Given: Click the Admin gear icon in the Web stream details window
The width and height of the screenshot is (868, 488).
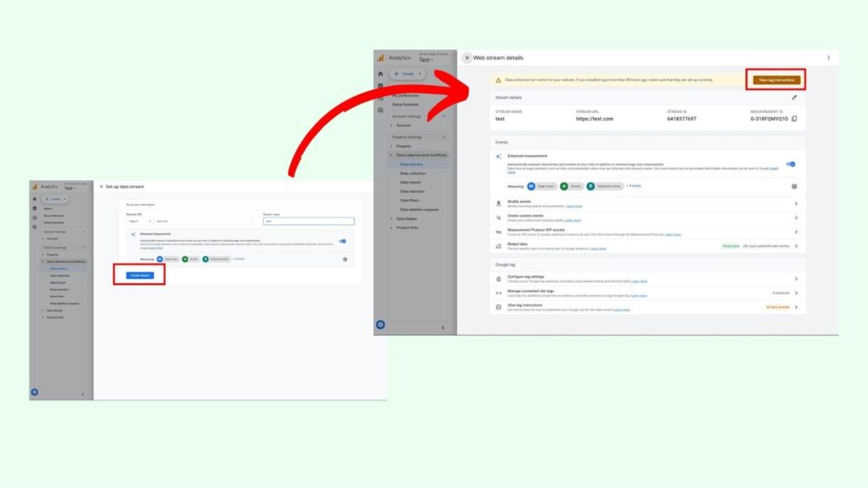Looking at the screenshot, I should [381, 324].
